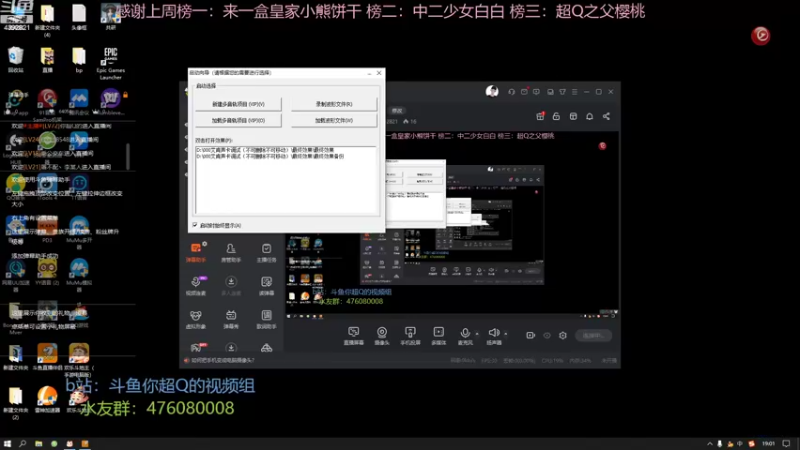The height and width of the screenshot is (450, 800).
Task: Open the 虚拟形象 icon
Action: click(196, 319)
